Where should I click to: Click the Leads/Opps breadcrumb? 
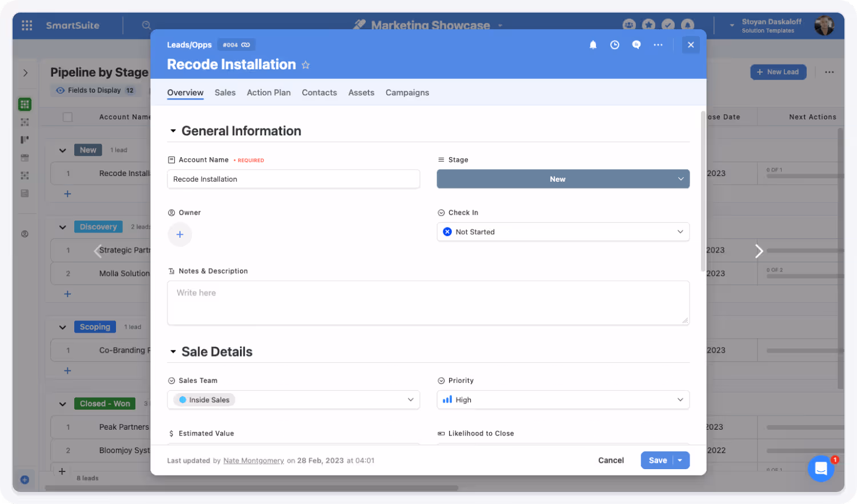tap(189, 45)
